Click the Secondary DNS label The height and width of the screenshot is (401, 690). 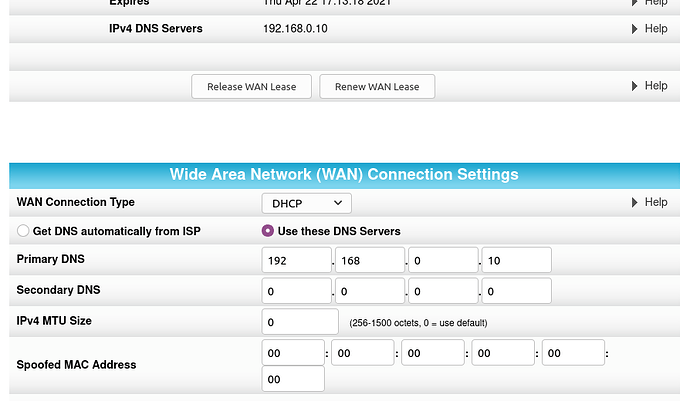(58, 290)
